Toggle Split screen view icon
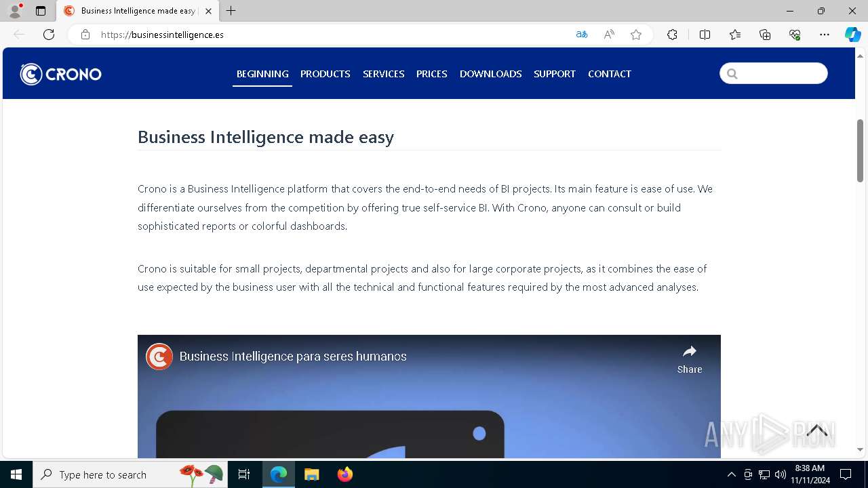The image size is (868, 488). 705,35
